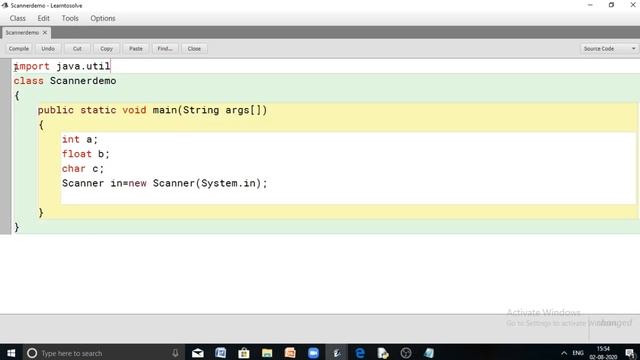The height and width of the screenshot is (360, 640).
Task: Click the Copy button
Action: [x=107, y=49]
